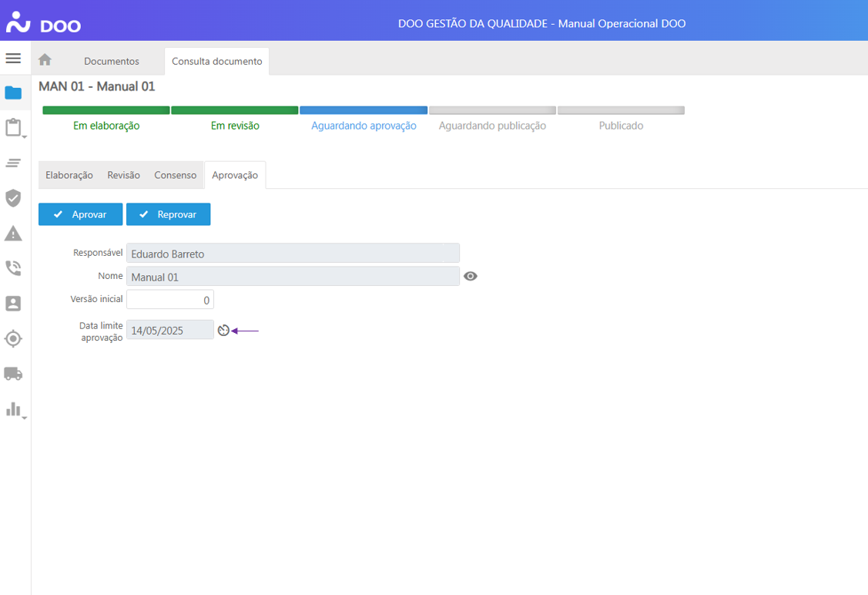868x595 pixels.
Task: Open the warning triangle sidebar icon
Action: point(13,234)
